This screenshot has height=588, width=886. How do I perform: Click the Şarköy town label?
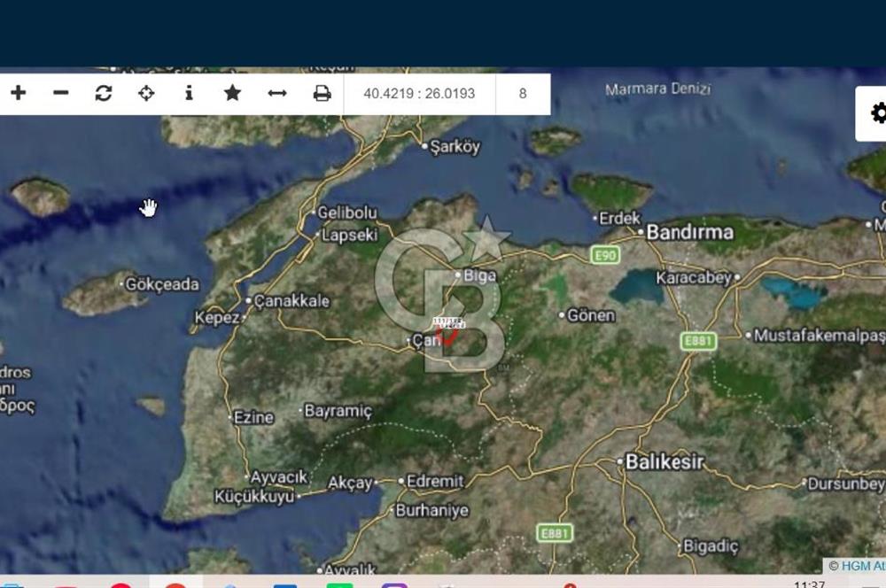tap(455, 147)
